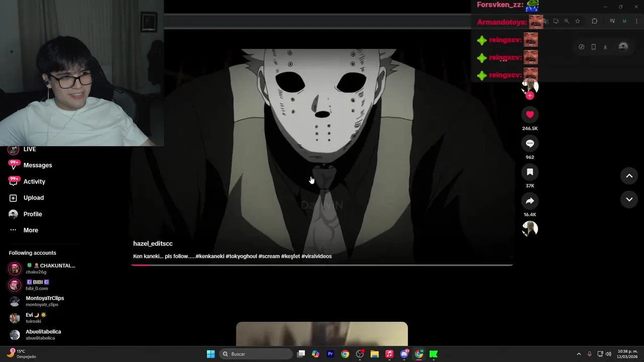Screen dimensions: 644x362
Task: Open profile avatar at TikTok top right
Action: [x=623, y=47]
